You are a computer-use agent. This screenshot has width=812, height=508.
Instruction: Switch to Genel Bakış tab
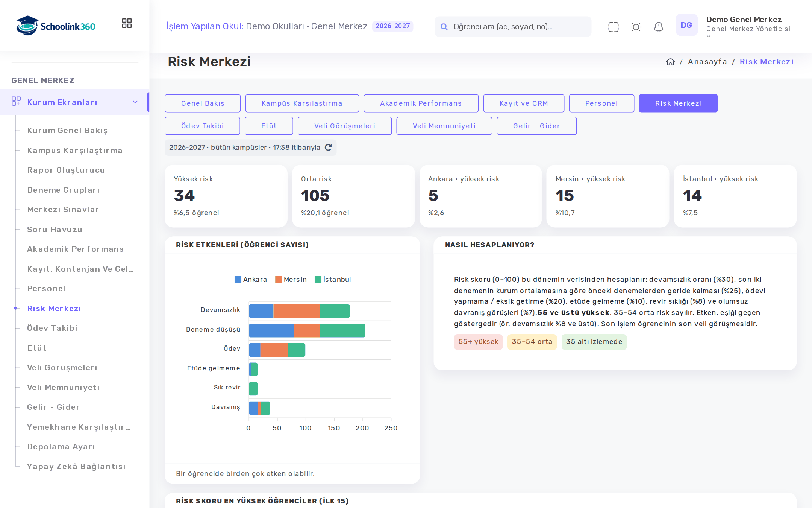pyautogui.click(x=203, y=103)
